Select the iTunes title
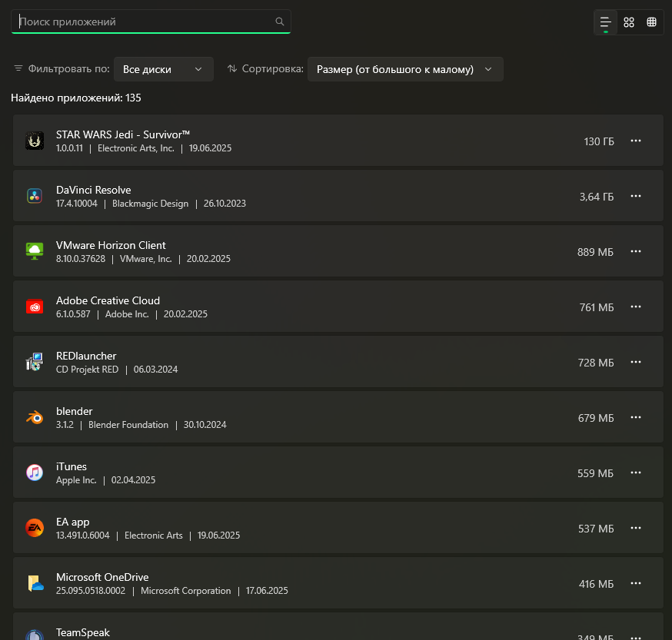Viewport: 672px width, 640px height. 72,466
